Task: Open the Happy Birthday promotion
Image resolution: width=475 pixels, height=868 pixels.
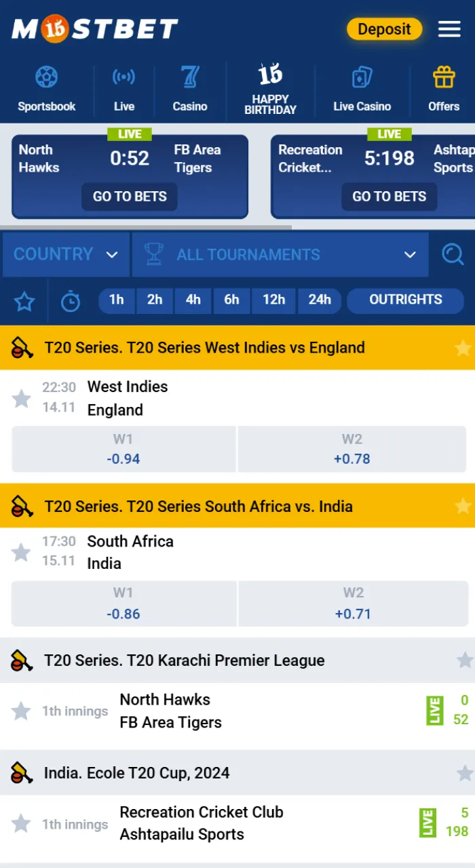Action: pos(270,87)
